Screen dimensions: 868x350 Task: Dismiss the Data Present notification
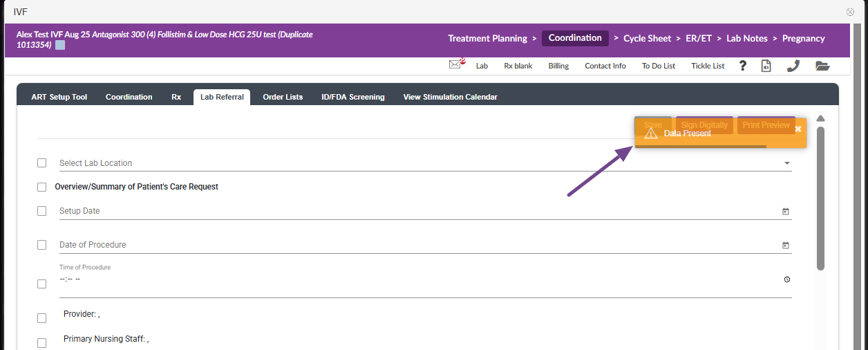point(798,129)
